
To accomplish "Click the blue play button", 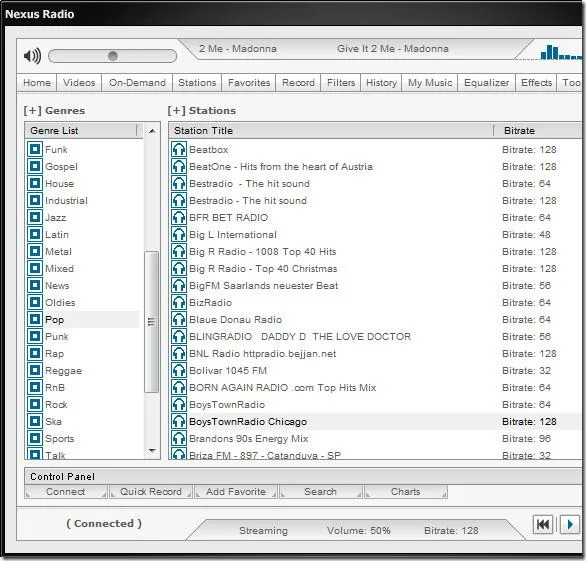I will 570,524.
